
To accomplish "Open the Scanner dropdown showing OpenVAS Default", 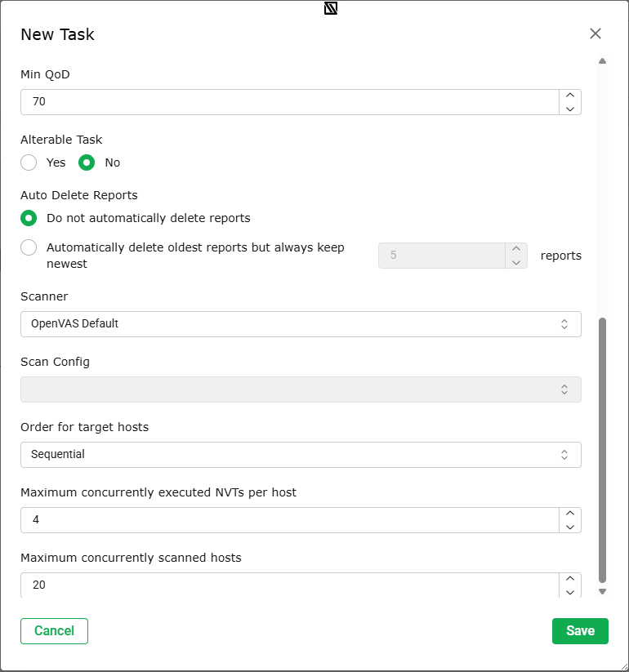I will point(301,324).
